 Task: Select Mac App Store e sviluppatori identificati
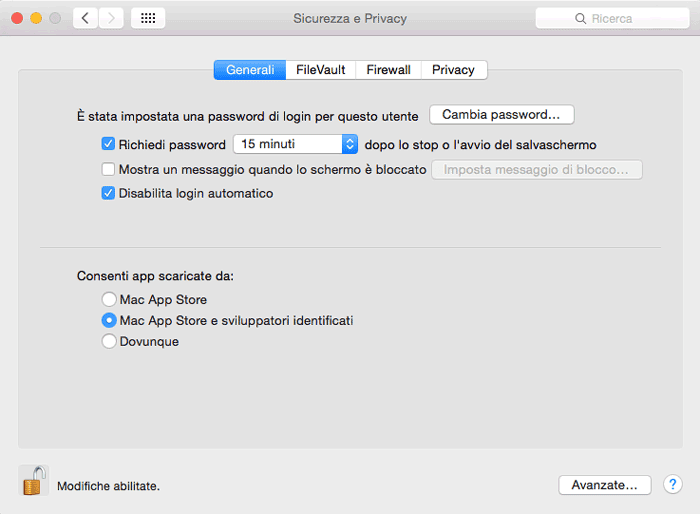109,320
